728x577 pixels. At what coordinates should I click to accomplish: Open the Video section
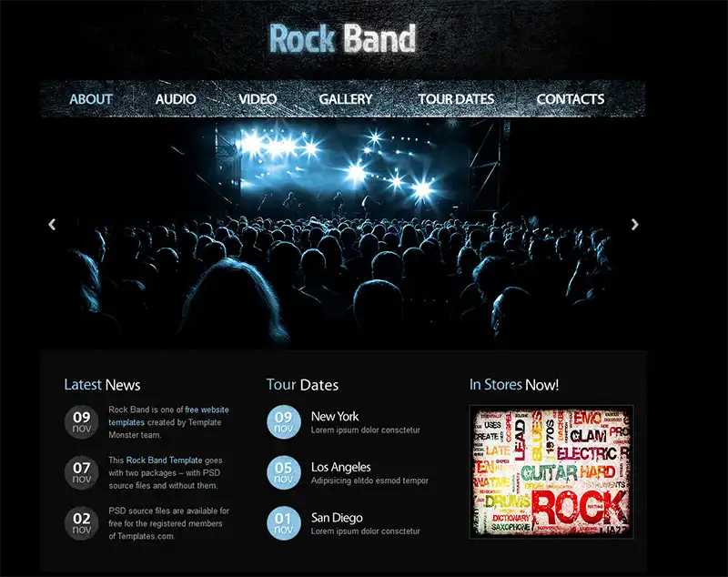point(258,99)
